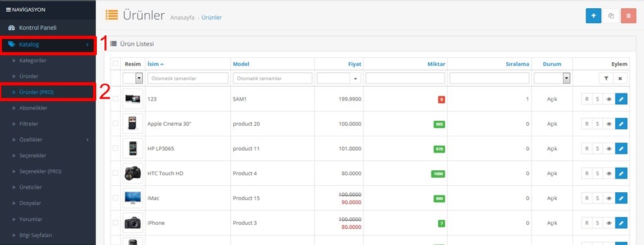
Task: Sort the table by the Durum column
Action: coord(552,64)
